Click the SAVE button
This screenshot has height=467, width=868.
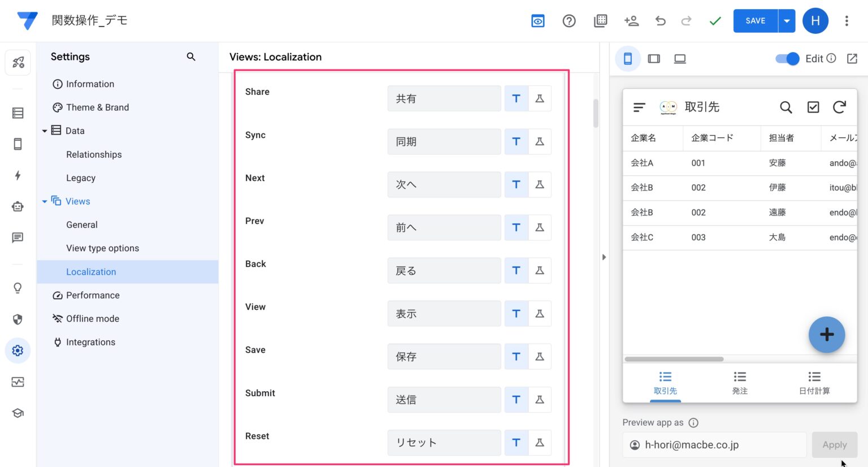755,20
